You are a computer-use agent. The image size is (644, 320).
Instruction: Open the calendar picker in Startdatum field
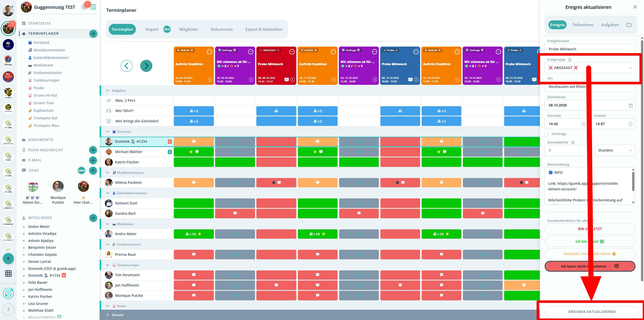click(630, 105)
